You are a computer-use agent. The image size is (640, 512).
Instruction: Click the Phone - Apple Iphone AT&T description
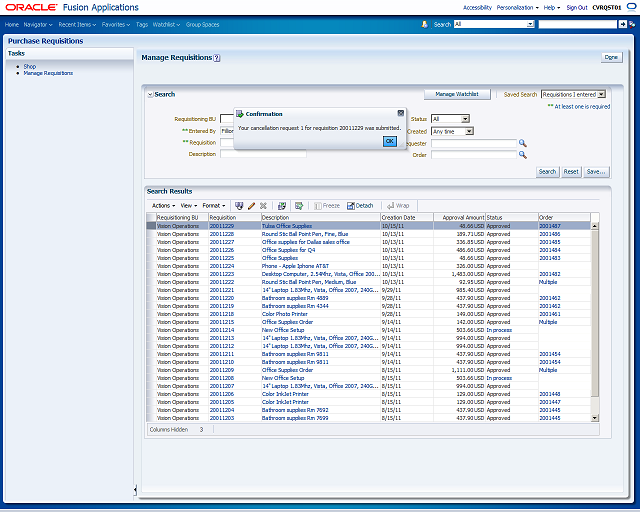coord(295,266)
